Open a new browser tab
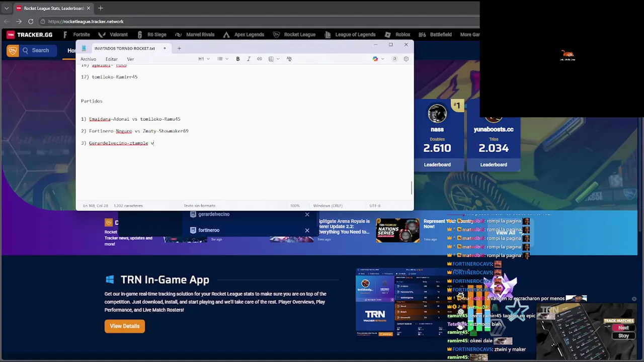644x362 pixels. pos(101,8)
